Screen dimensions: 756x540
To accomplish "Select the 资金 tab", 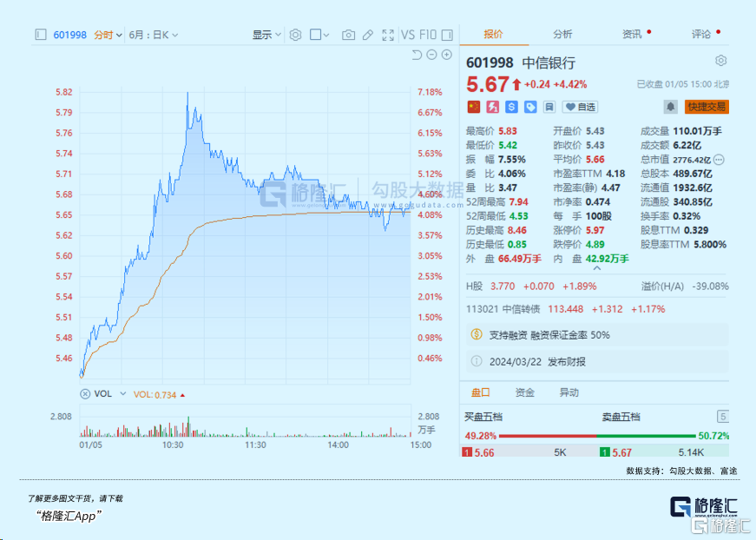I will coord(525,392).
